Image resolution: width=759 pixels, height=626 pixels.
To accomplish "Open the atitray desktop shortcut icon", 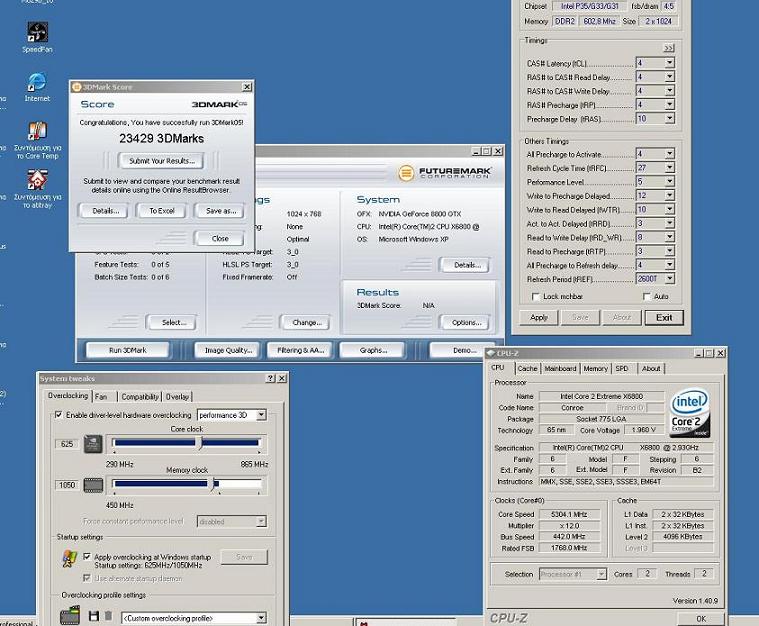I will click(37, 180).
